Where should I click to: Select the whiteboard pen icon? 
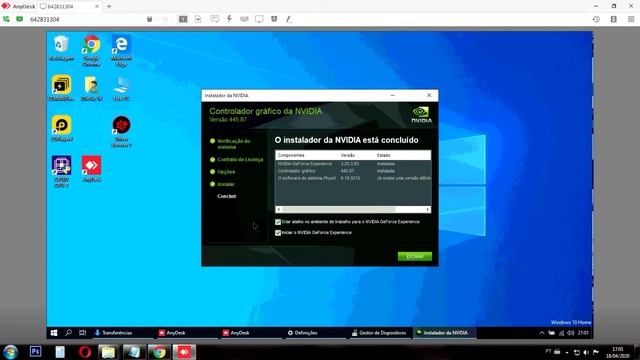[x=289, y=19]
